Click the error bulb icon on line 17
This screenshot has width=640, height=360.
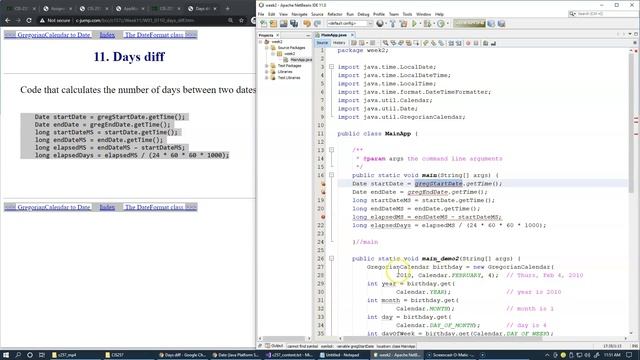coord(323,184)
